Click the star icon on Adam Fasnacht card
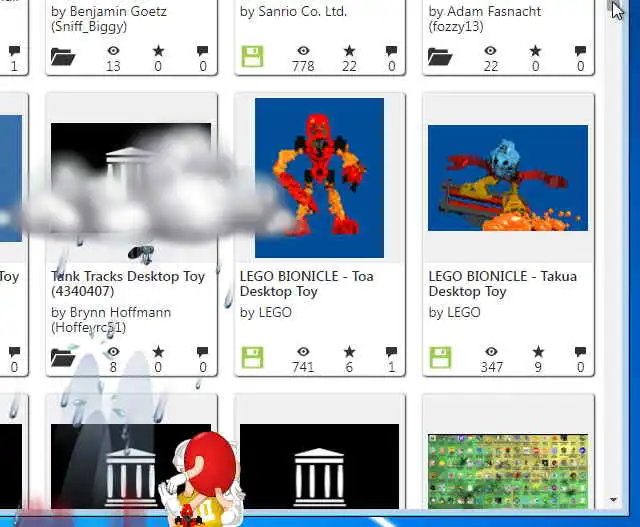Viewport: 640px width, 527px height. 535,51
